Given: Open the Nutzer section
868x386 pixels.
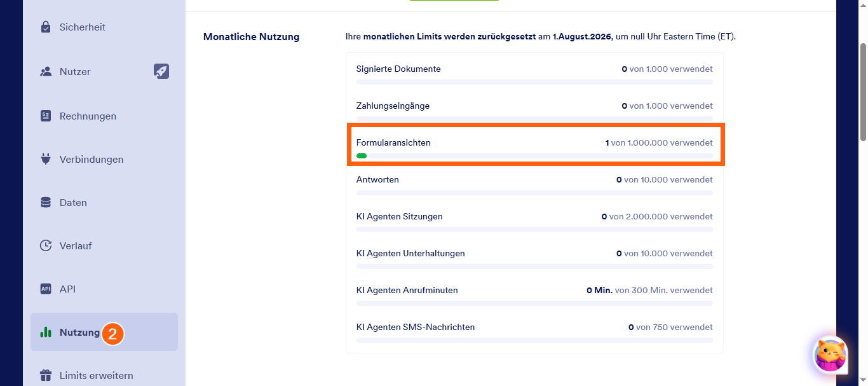Looking at the screenshot, I should [x=104, y=72].
